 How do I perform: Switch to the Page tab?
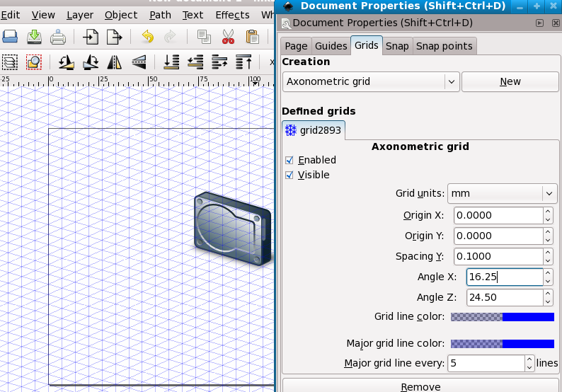pyautogui.click(x=296, y=46)
